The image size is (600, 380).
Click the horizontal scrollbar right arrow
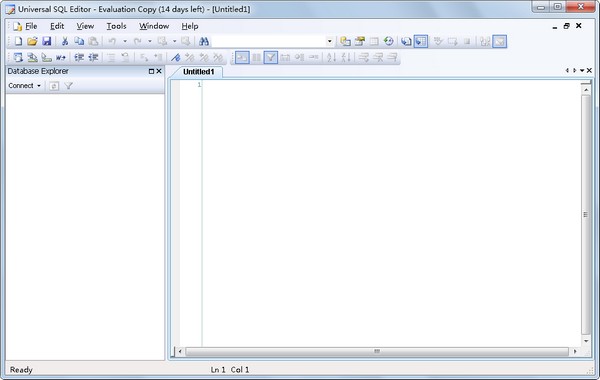(x=575, y=351)
